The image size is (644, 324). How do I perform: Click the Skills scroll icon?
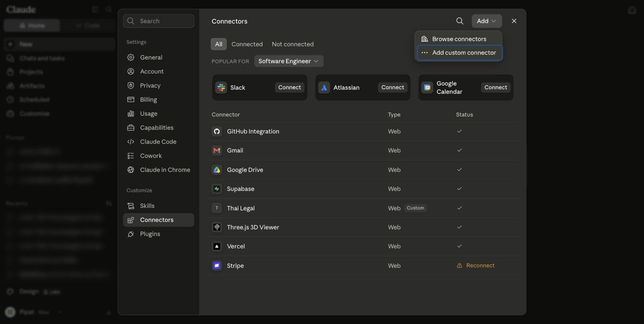[131, 206]
